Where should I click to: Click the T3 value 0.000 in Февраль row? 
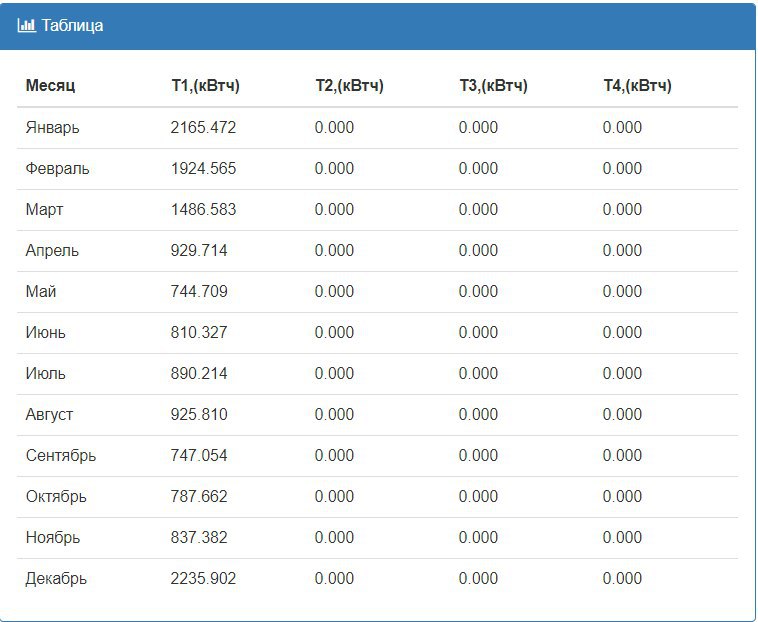click(x=478, y=169)
